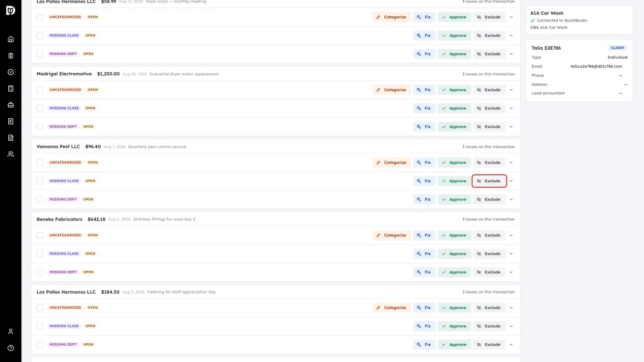The height and width of the screenshot is (362, 644).
Task: Check Los Pollos $58.99 Uncategorized checkbox
Action: 40,17
